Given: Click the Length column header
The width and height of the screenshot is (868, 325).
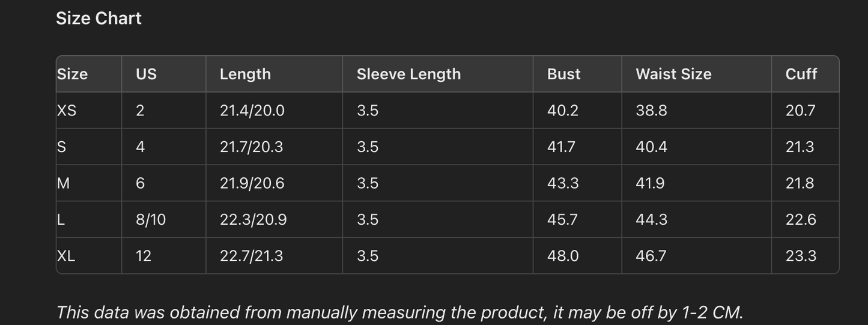Looking at the screenshot, I should click(245, 74).
